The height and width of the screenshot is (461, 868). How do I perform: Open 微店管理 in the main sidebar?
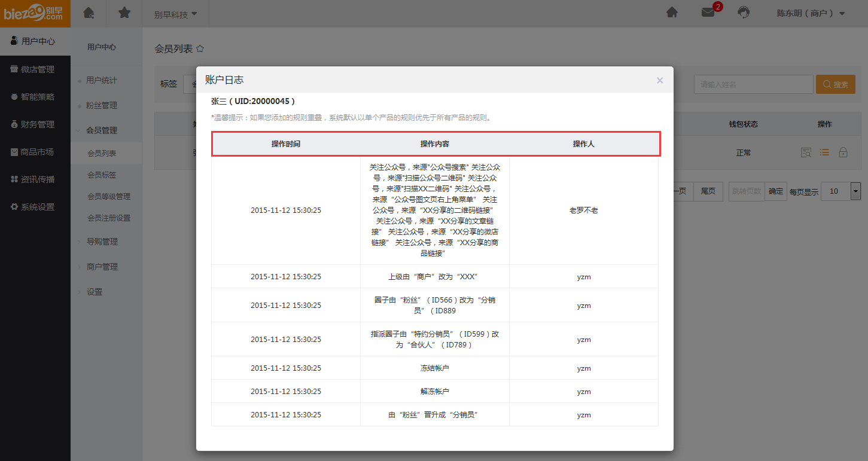click(36, 69)
